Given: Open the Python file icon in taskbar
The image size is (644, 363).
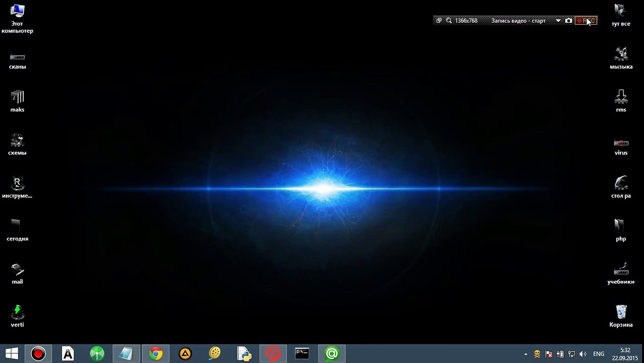Looking at the screenshot, I should point(244,354).
